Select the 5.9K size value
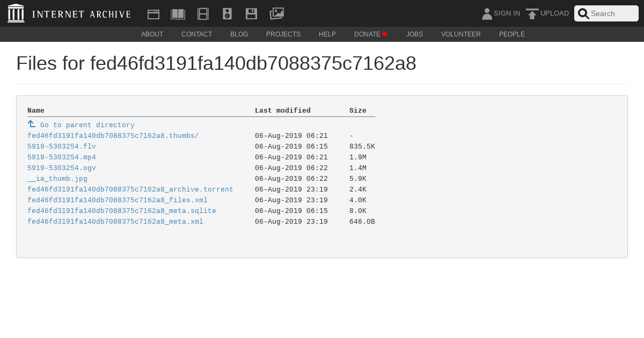 click(x=358, y=179)
